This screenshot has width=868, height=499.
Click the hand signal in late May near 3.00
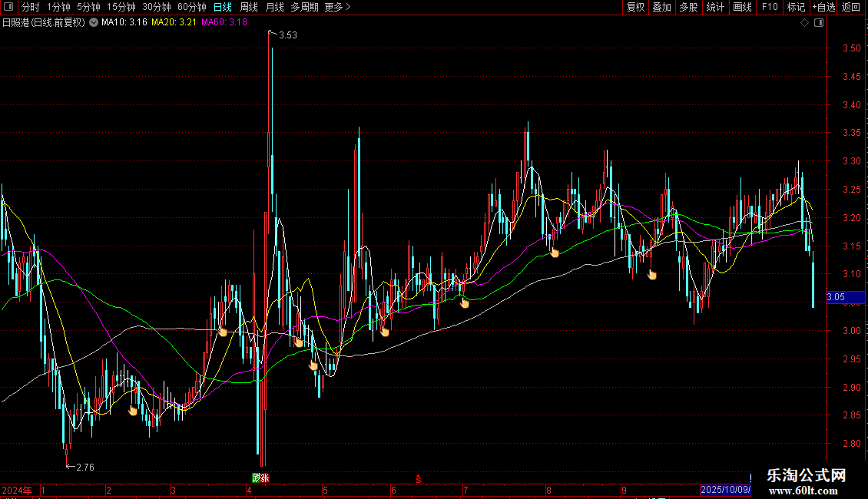[384, 332]
